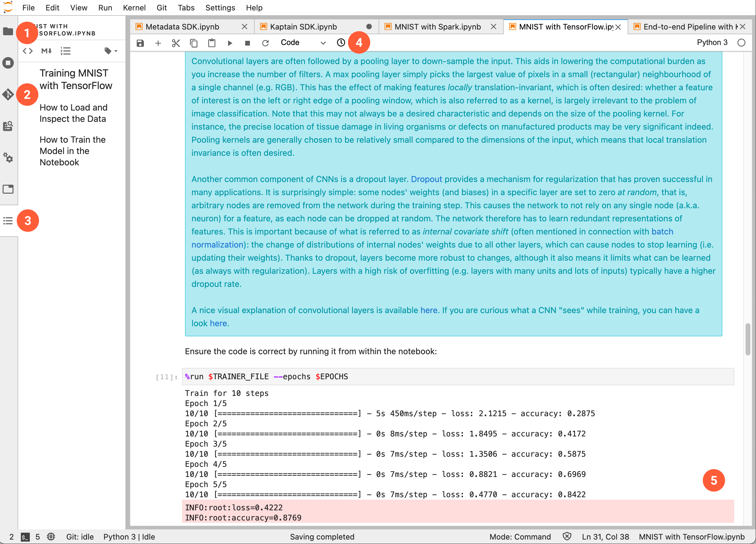Image resolution: width=756 pixels, height=544 pixels.
Task: Interrupt the kernel stop button
Action: [247, 43]
